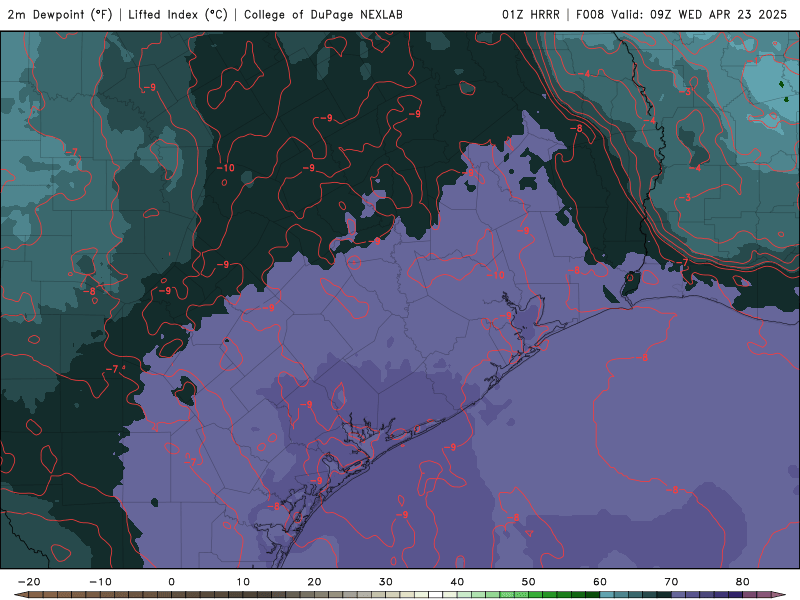Click the '70' color scale label
This screenshot has height=600, width=800.
pyautogui.click(x=671, y=582)
